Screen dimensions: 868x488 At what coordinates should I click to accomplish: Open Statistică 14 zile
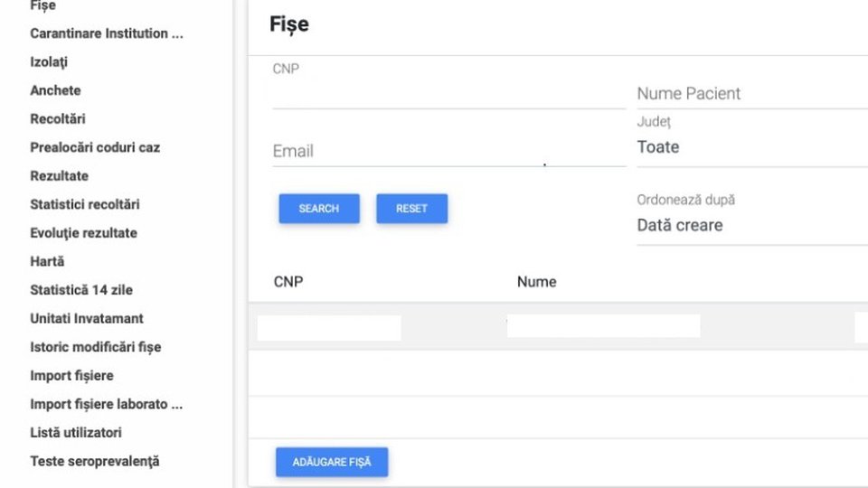coord(81,290)
